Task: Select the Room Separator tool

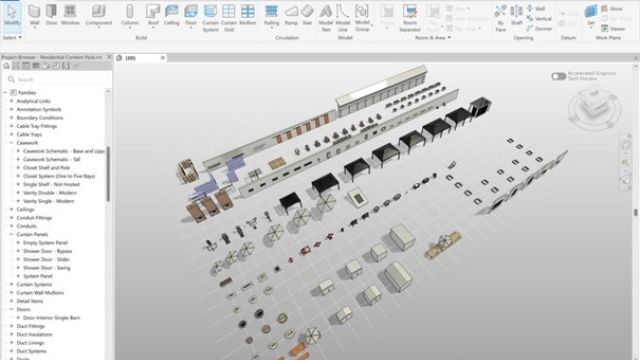Action: click(x=410, y=18)
